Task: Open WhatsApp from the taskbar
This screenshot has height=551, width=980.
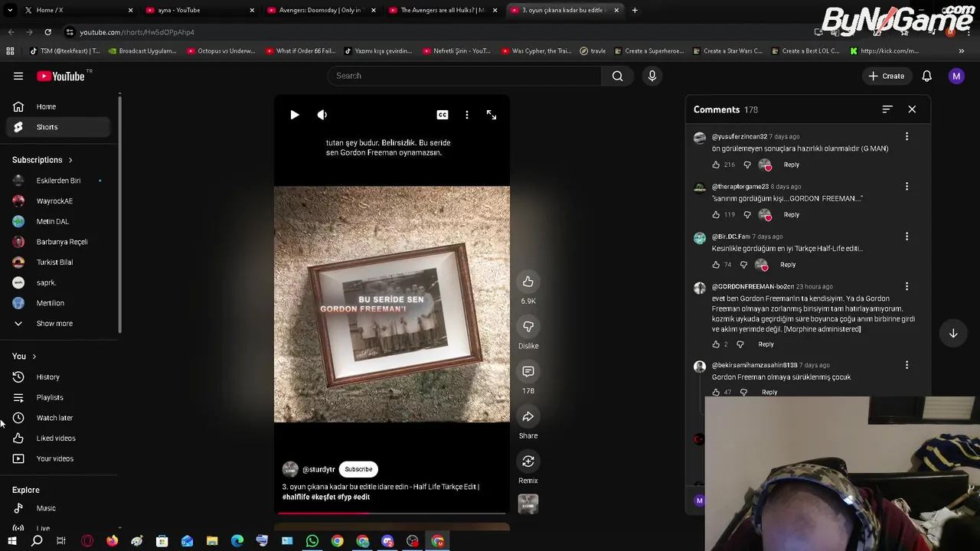Action: (x=312, y=542)
